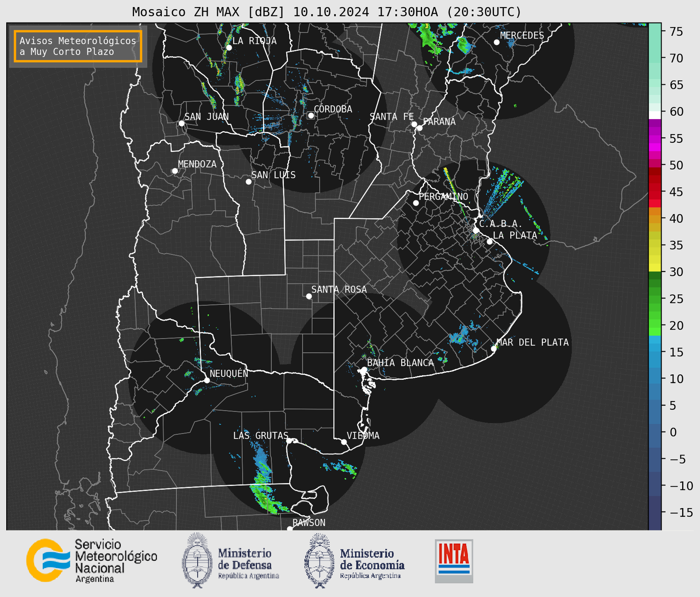The height and width of the screenshot is (597, 700).
Task: Click the PERGAMINO city marker dot
Action: pyautogui.click(x=416, y=203)
